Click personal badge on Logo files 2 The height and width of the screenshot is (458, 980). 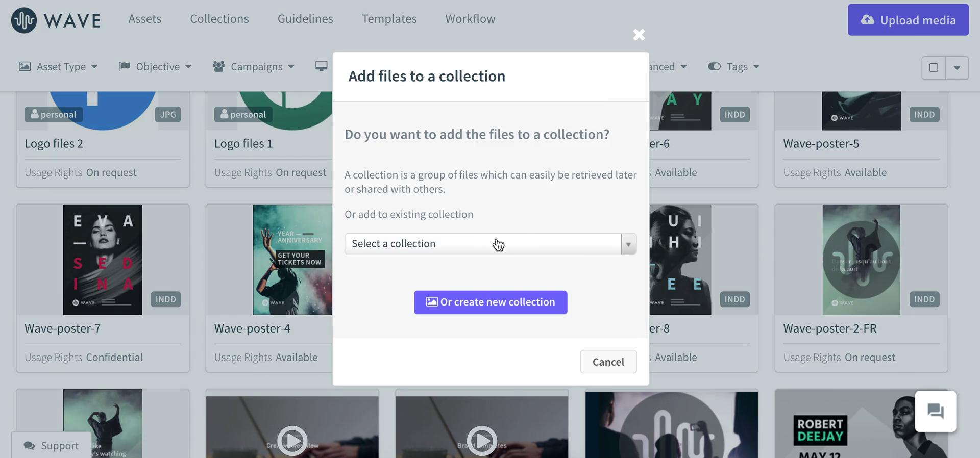pyautogui.click(x=54, y=114)
